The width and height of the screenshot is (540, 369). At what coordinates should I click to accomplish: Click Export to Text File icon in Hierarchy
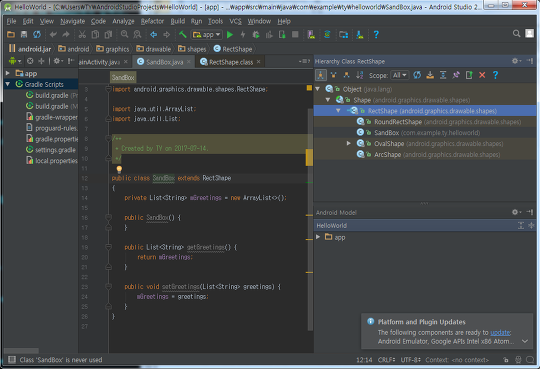pos(469,75)
